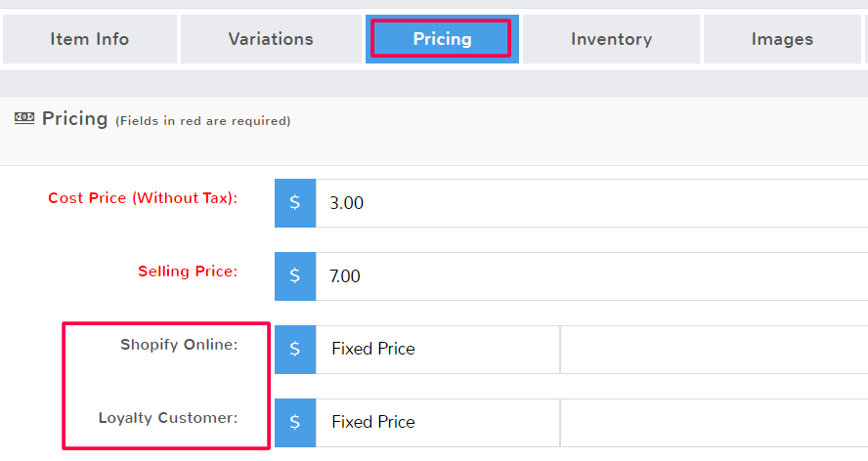This screenshot has height=461, width=868.
Task: Open Shopify Online Fixed Price dropdown
Action: pos(437,350)
